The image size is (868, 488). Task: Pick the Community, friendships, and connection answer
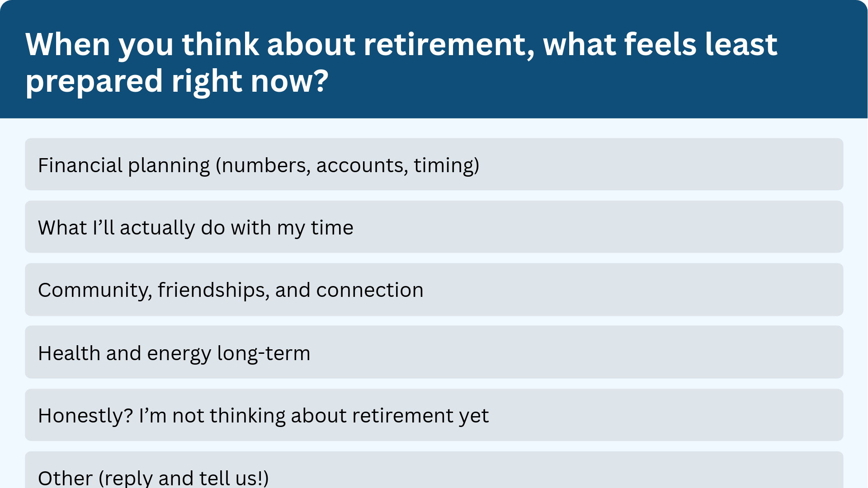tap(434, 290)
